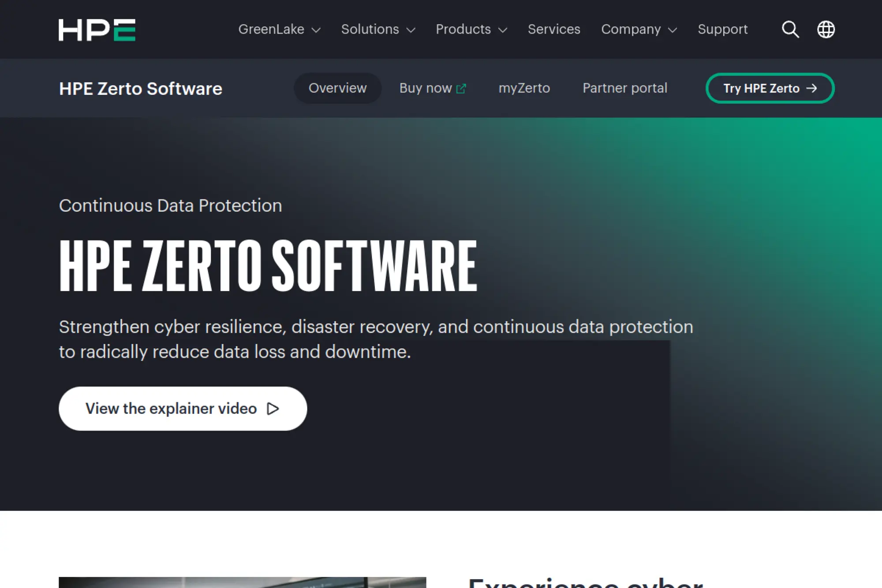Screen dimensions: 882x588
Task: Open the Partner portal link
Action: 624,88
